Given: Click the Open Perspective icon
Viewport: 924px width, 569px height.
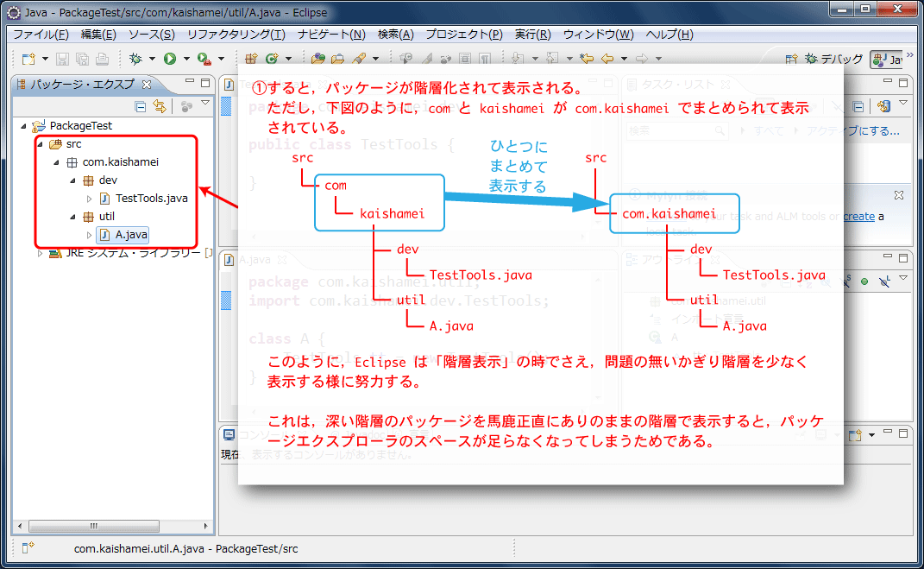Looking at the screenshot, I should click(791, 59).
